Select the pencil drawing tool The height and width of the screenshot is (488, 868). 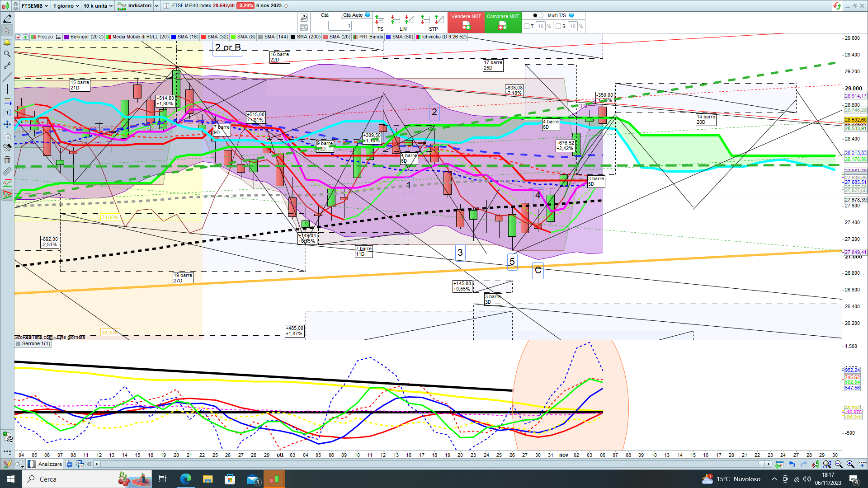coord(7,19)
